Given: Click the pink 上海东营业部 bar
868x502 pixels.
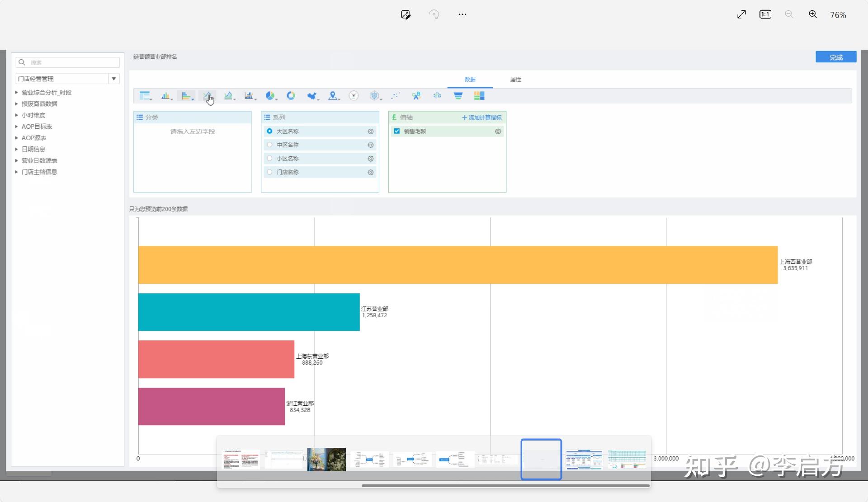Looking at the screenshot, I should pos(216,359).
